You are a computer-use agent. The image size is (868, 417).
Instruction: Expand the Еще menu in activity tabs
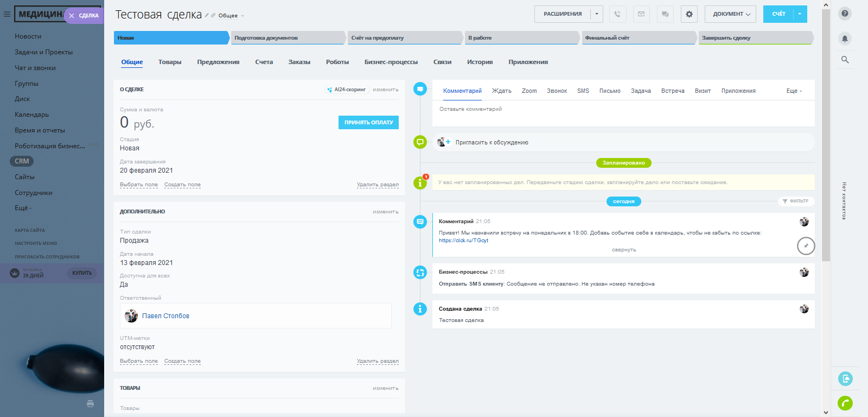click(794, 91)
